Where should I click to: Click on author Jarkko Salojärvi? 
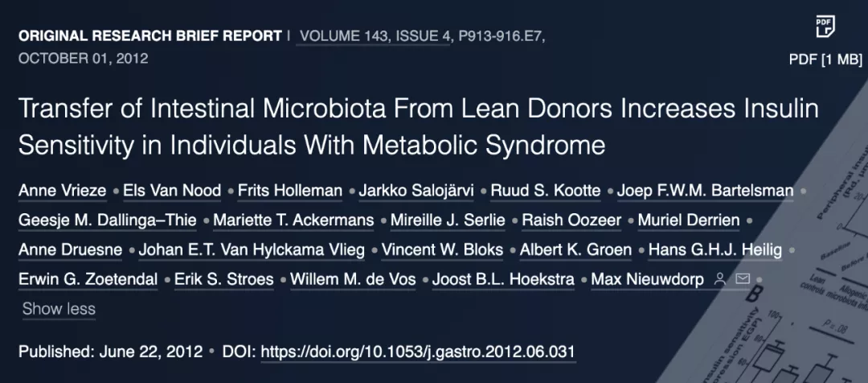tap(416, 191)
